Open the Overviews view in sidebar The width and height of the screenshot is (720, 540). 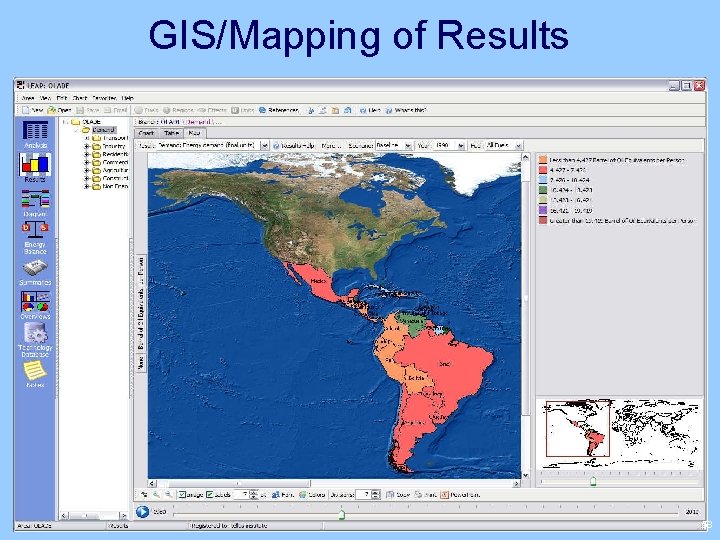pos(35,304)
